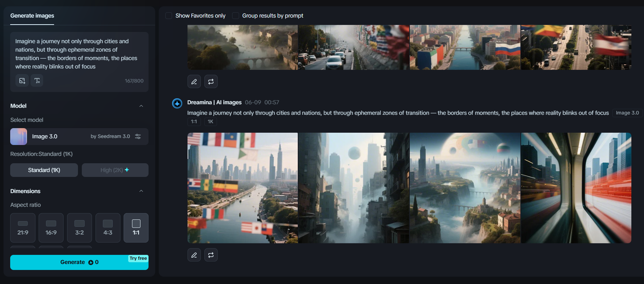
Task: Click the Select model label
Action: click(27, 120)
